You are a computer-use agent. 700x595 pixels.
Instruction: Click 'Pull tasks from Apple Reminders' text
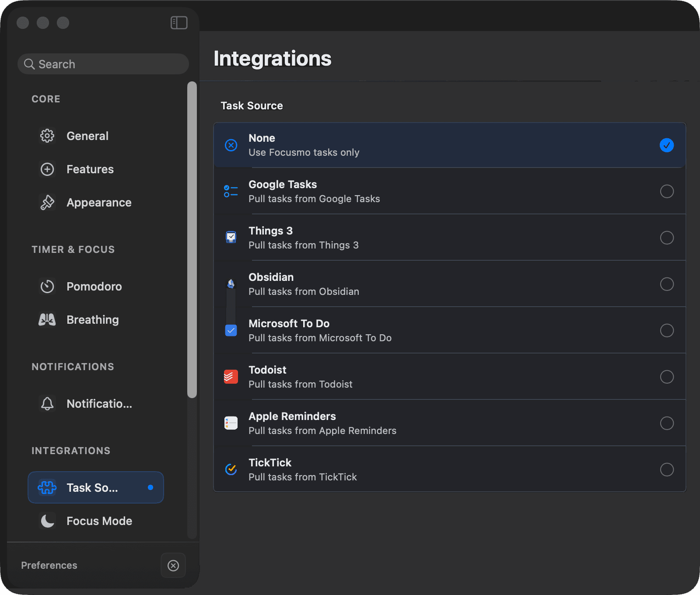322,431
